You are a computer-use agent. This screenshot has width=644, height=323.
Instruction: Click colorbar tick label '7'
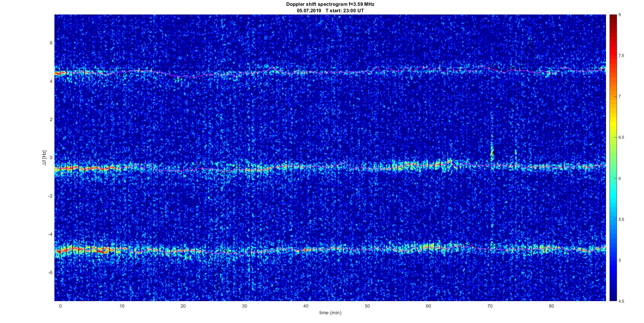click(620, 97)
